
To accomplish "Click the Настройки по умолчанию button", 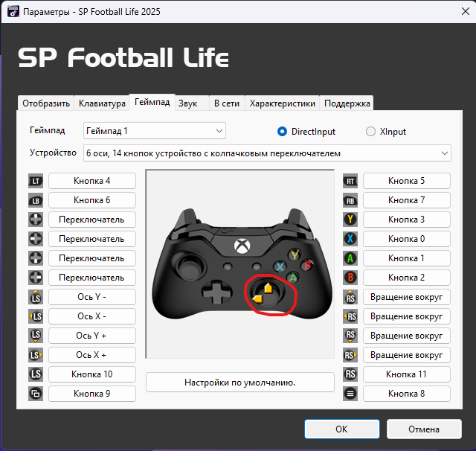I will pyautogui.click(x=239, y=382).
